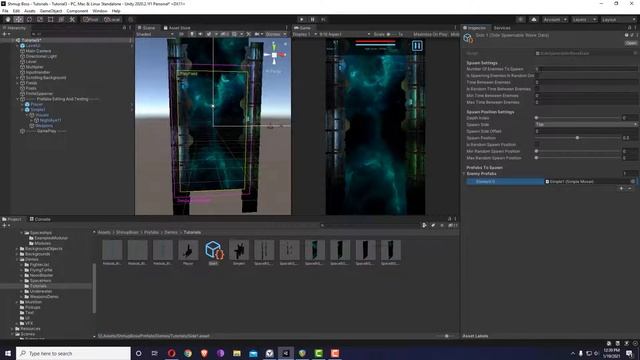Open the custom editor tools icon
Screen dimensions: 640x360
coord(72,19)
